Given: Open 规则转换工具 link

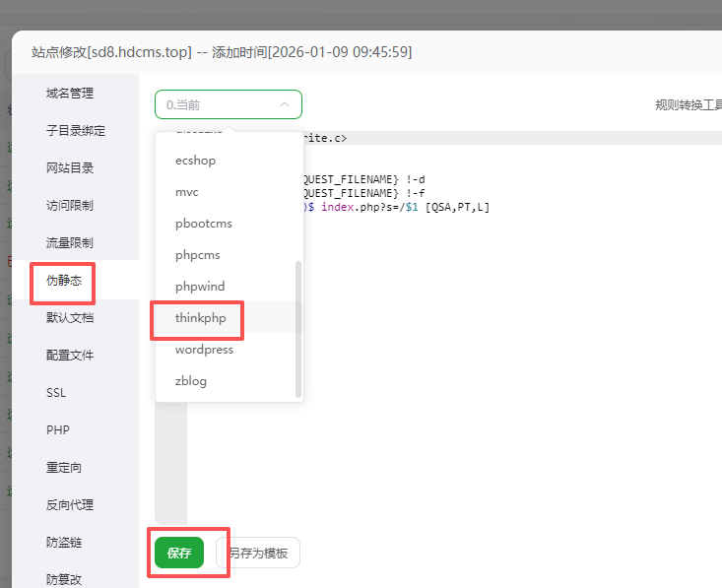Looking at the screenshot, I should [689, 105].
